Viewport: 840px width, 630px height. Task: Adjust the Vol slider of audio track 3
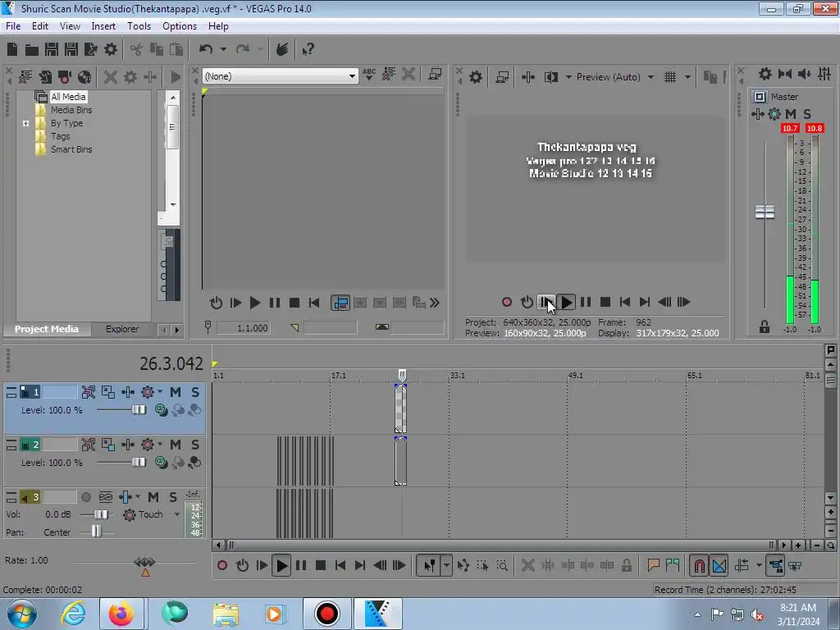101,514
